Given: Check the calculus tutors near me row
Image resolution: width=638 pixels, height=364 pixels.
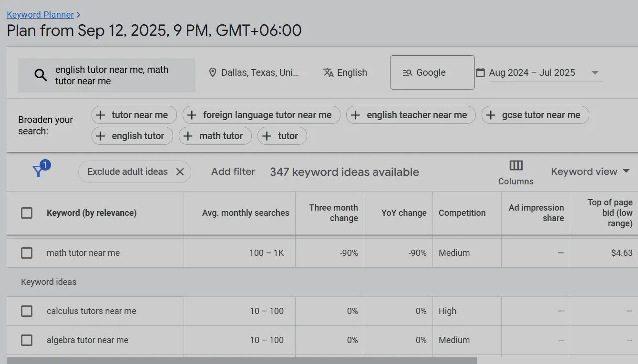Looking at the screenshot, I should coord(27,311).
